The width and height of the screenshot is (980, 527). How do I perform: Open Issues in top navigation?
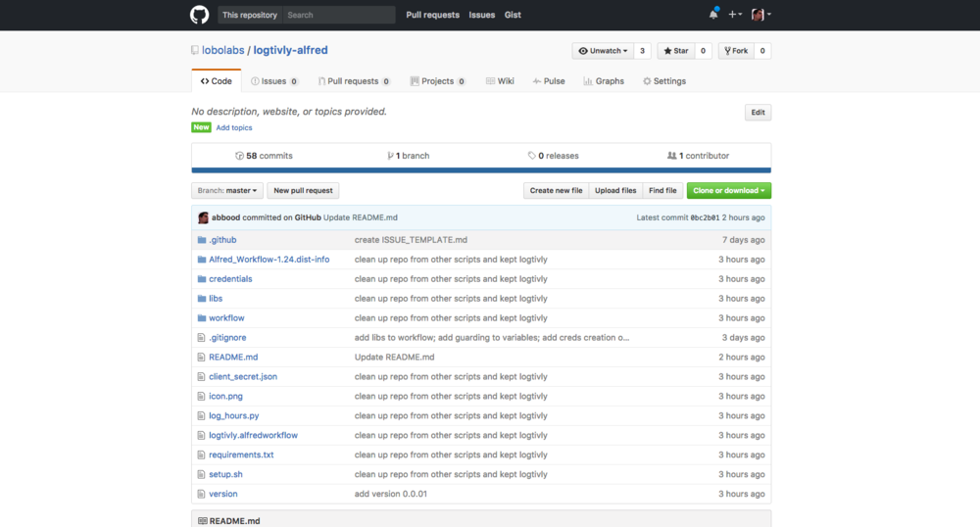click(482, 15)
